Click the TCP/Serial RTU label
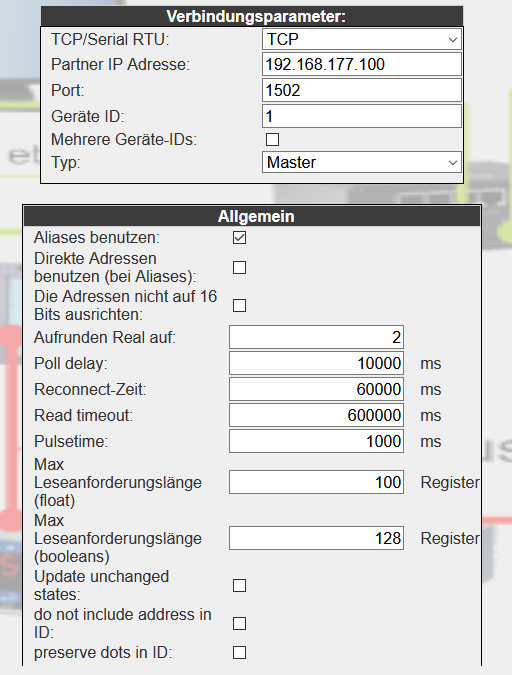Screen dimensions: 512x675 coord(110,40)
